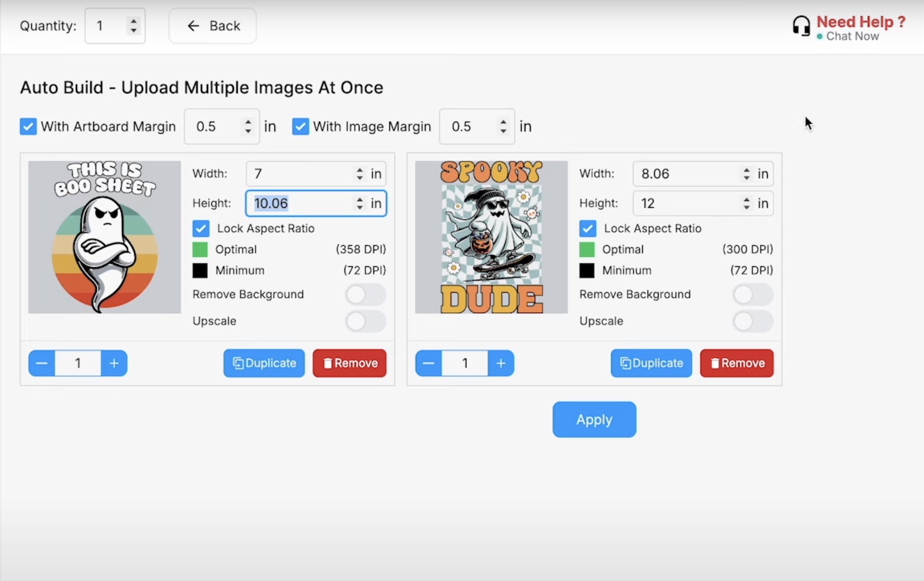Duplicate the Spooky Dude image
924x581 pixels.
pyautogui.click(x=651, y=363)
